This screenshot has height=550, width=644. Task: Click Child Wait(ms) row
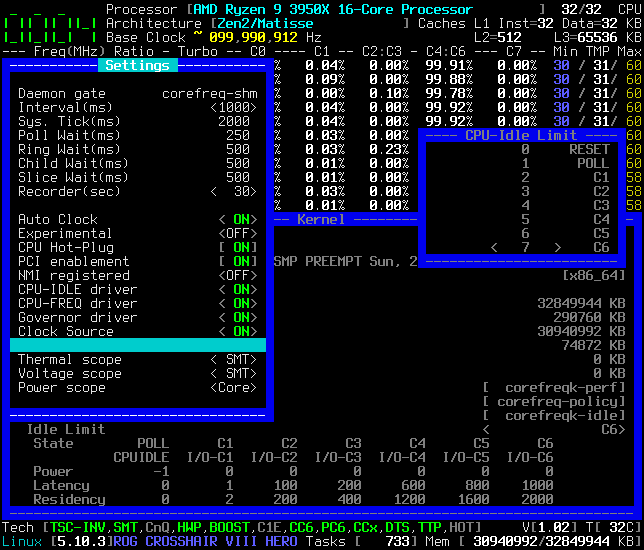(x=138, y=163)
